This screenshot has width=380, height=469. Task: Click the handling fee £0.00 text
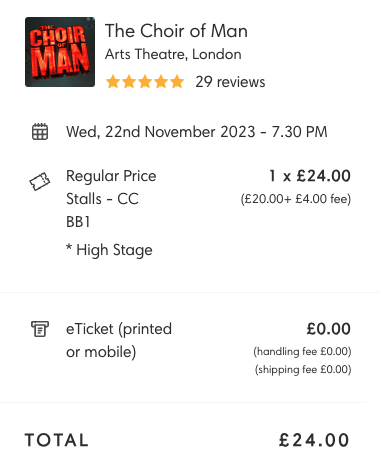[x=302, y=351]
